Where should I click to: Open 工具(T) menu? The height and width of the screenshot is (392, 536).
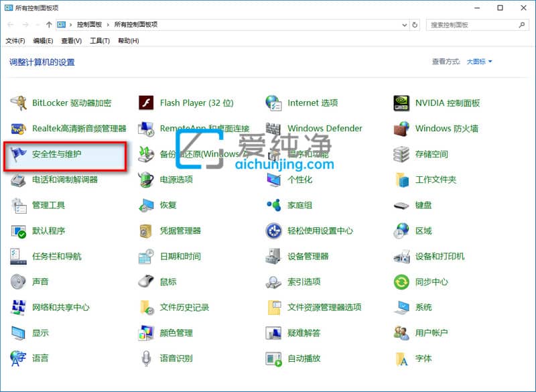pyautogui.click(x=100, y=41)
